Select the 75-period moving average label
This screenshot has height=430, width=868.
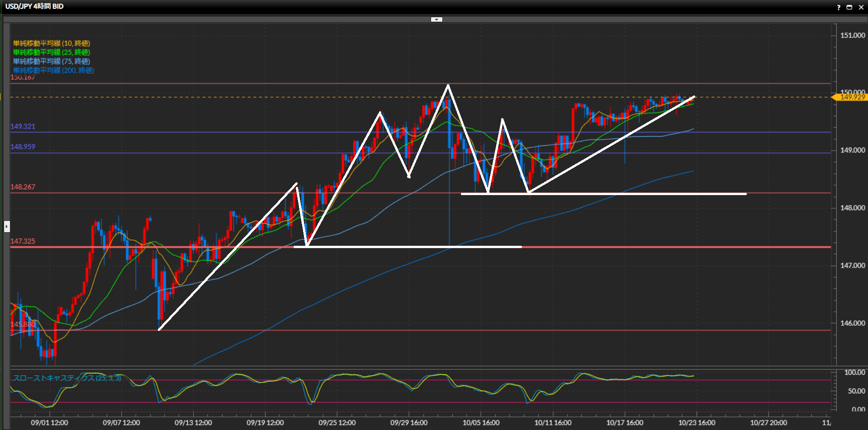coord(51,62)
